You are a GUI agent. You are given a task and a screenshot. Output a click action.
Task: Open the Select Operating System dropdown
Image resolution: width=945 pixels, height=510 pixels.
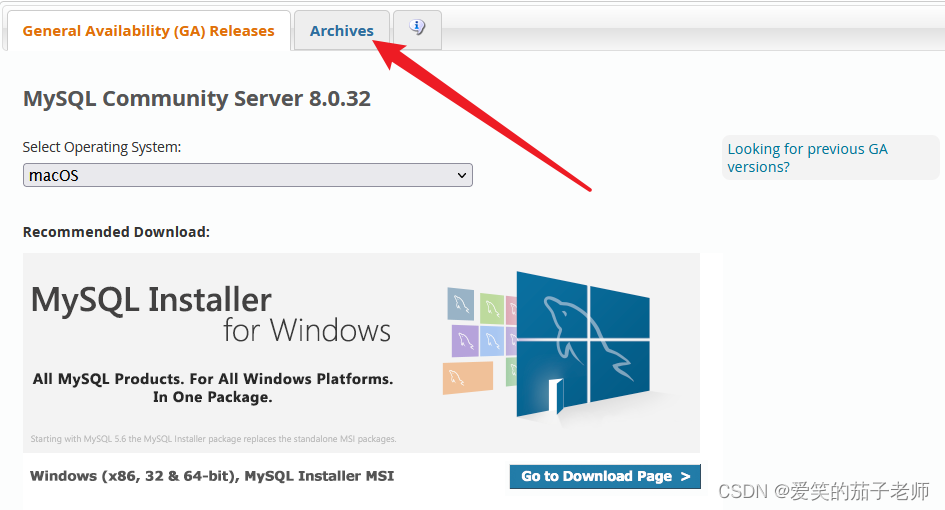tap(248, 175)
